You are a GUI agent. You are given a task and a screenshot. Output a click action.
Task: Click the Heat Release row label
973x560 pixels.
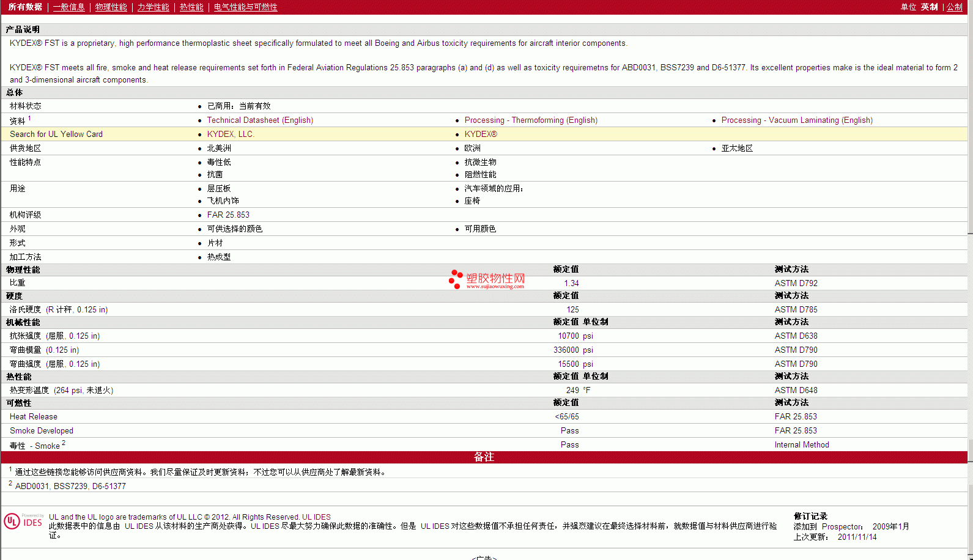point(34,417)
